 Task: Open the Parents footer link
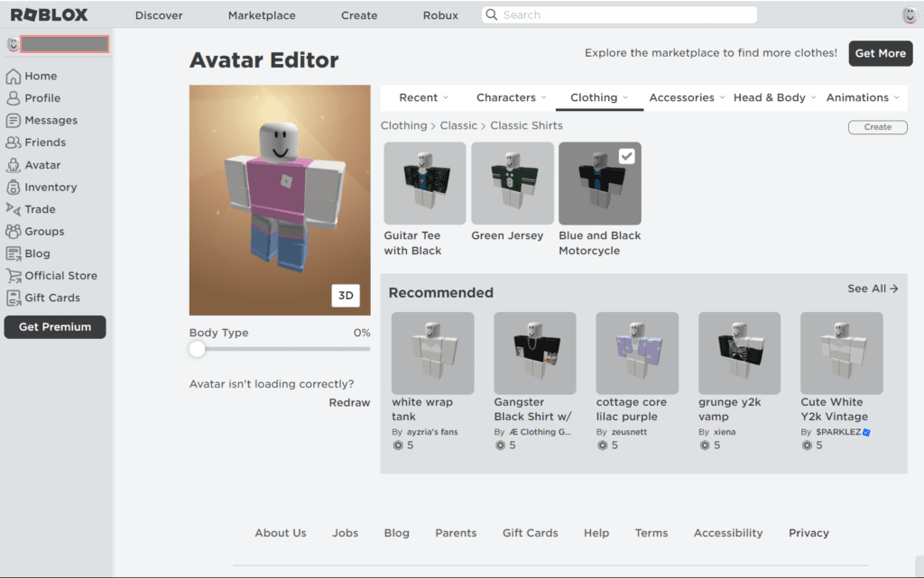456,533
